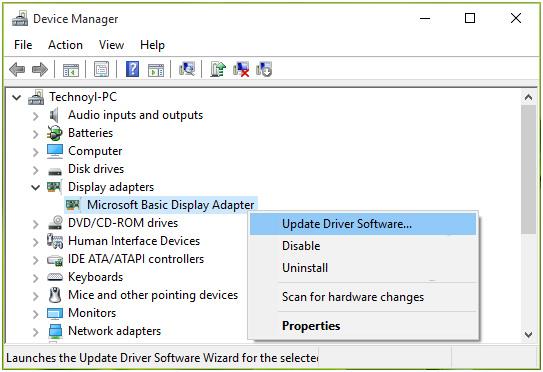Image resolution: width=543 pixels, height=372 pixels.
Task: Toggle the action pane toolbar icon
Action: click(x=156, y=69)
